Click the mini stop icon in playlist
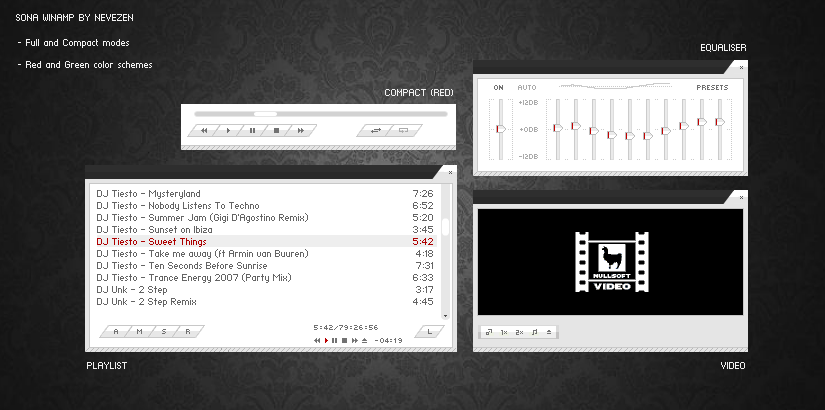This screenshot has height=410, width=825. point(345,341)
